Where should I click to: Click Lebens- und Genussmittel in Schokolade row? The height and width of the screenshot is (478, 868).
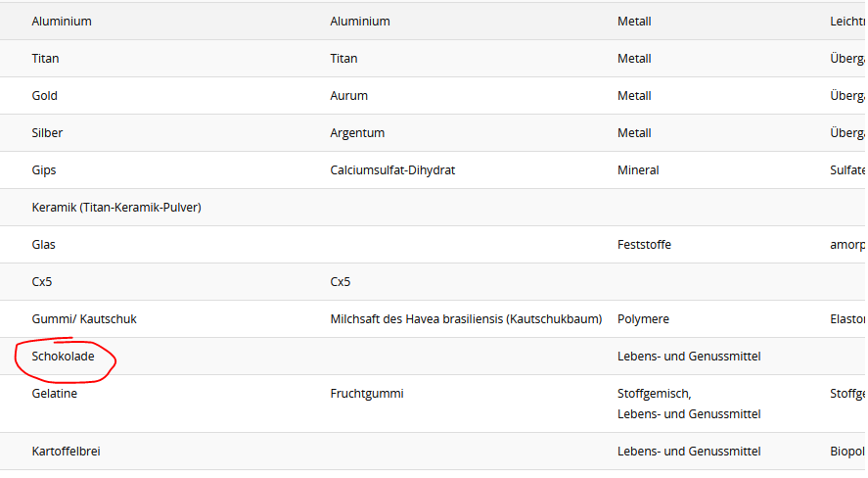(689, 357)
